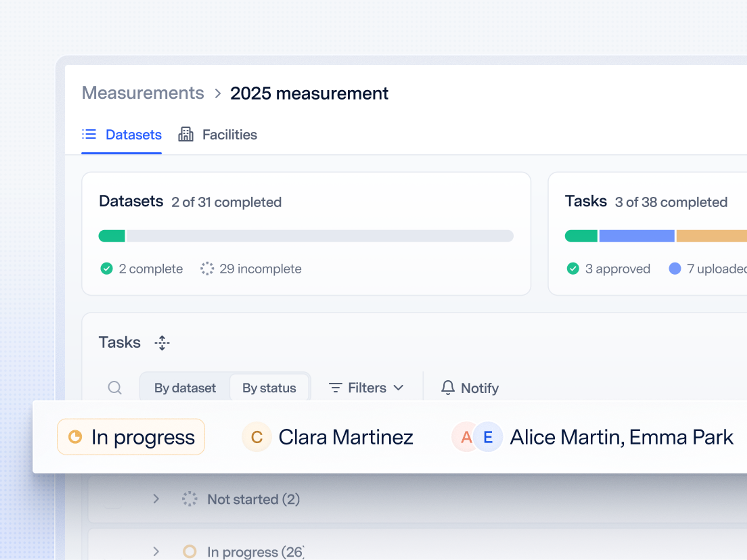This screenshot has height=560, width=747.
Task: Click the '3 approved' label
Action: (618, 269)
